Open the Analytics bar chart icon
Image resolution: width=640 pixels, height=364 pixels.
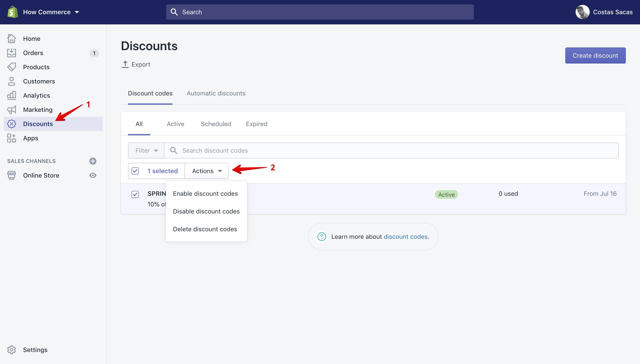(x=12, y=95)
